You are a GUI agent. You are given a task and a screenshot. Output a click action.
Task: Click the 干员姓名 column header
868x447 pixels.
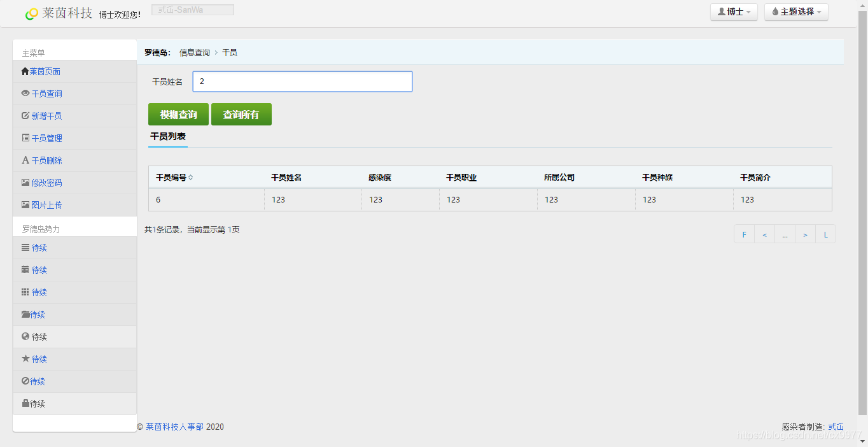[286, 178]
